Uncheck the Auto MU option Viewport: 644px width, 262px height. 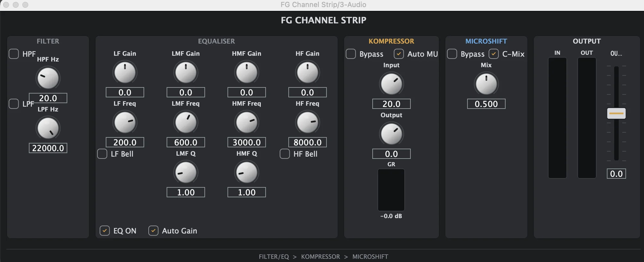point(399,54)
